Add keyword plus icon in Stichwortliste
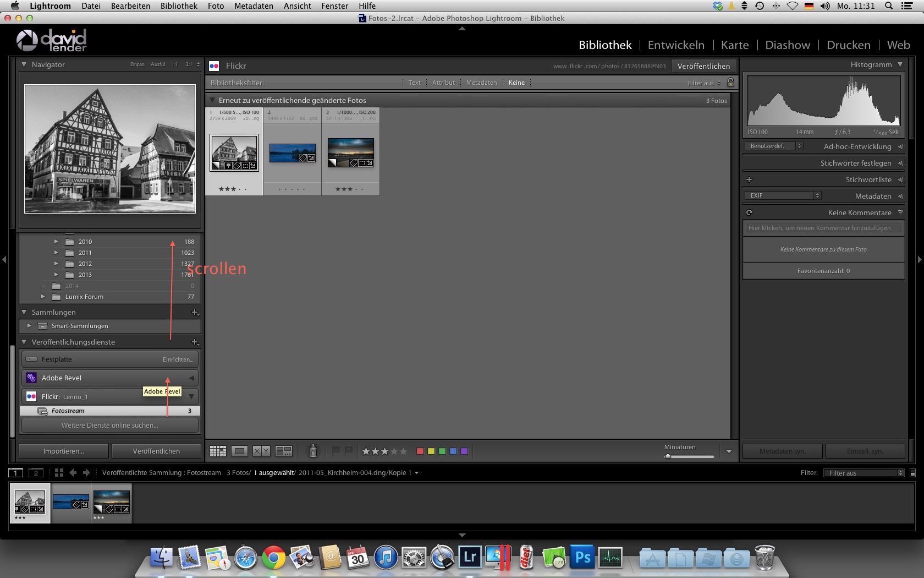 (x=749, y=179)
